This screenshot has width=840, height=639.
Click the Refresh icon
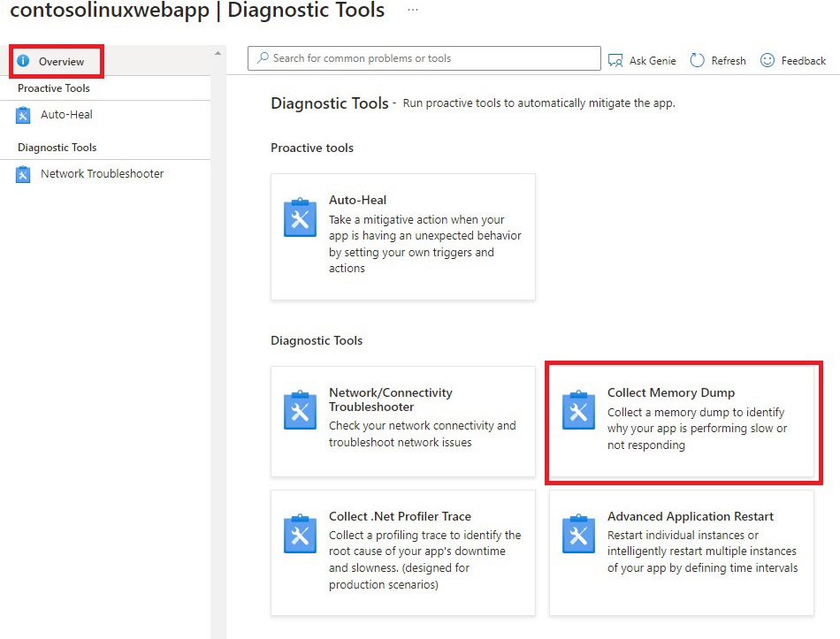pyautogui.click(x=696, y=60)
